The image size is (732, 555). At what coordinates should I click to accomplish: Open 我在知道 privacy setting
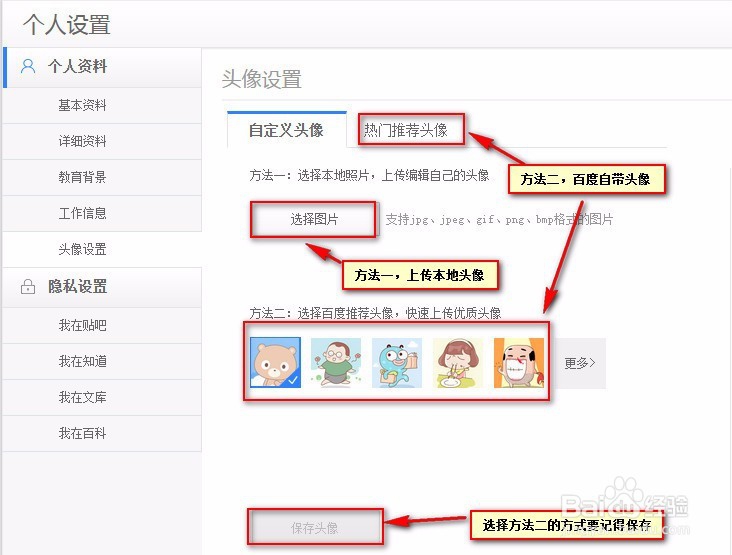point(102,361)
